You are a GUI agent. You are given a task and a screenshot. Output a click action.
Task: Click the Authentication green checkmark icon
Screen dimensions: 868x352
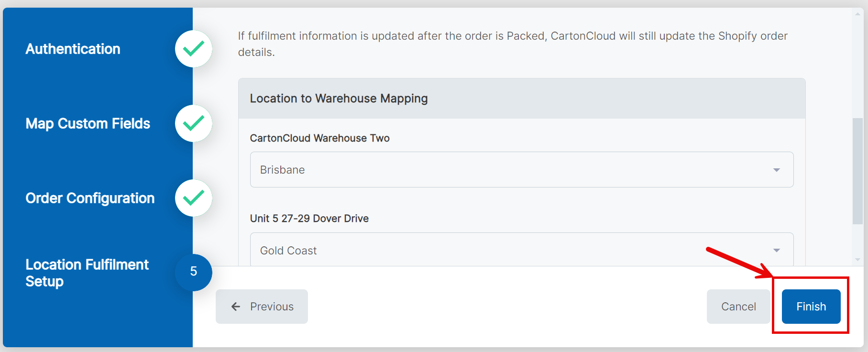193,49
